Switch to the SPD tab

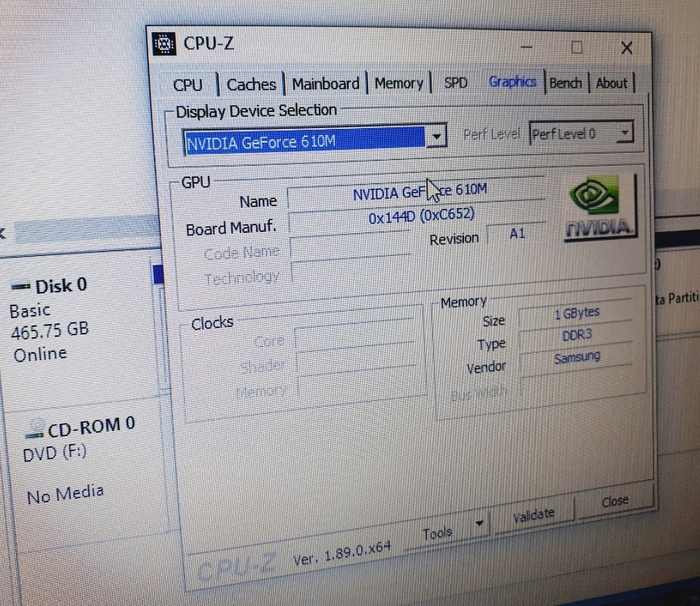pos(456,83)
